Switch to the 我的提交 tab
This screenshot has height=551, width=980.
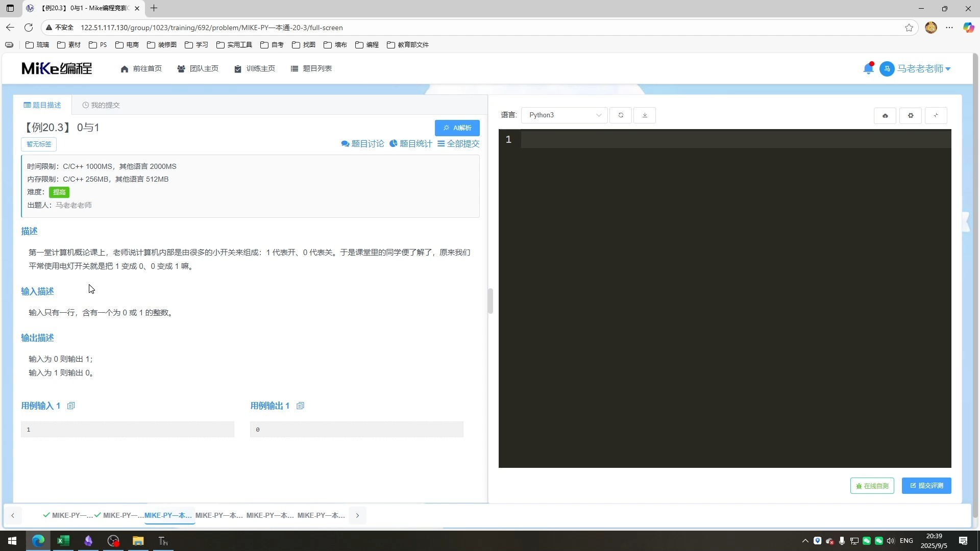[x=101, y=105]
